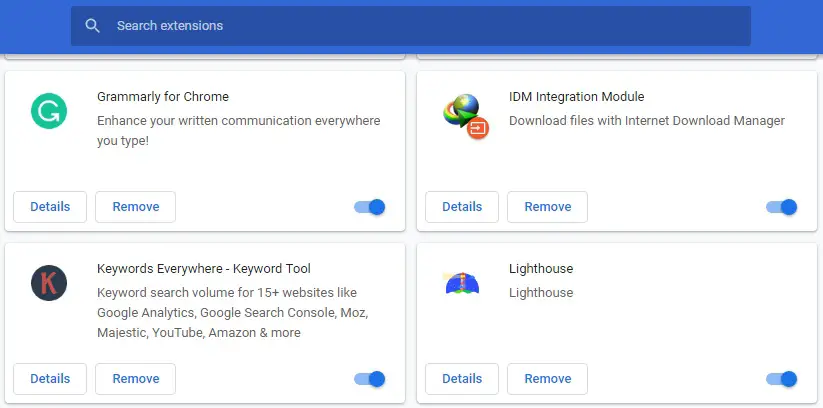Image resolution: width=823 pixels, height=408 pixels.
Task: Disable the Lighthouse extension toggle
Action: pyautogui.click(x=782, y=379)
